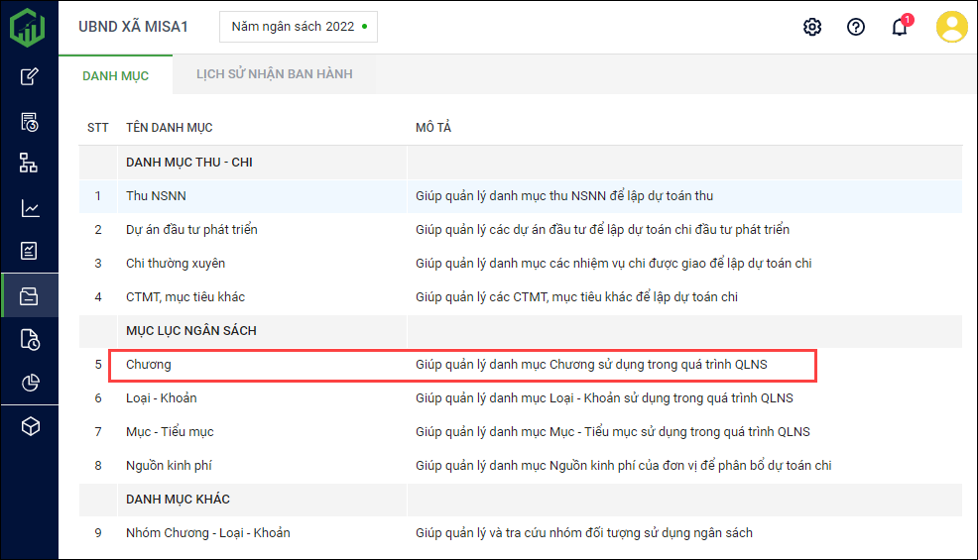Open the edit pencil sidebar icon

[30, 76]
